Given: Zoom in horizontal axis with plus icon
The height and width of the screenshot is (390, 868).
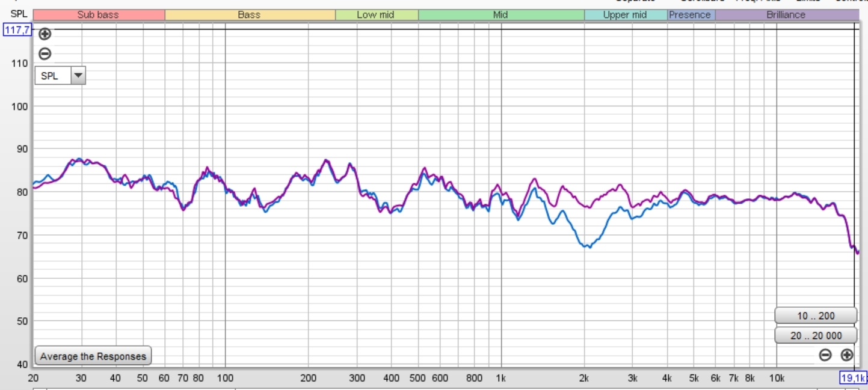Looking at the screenshot, I should coord(847,355).
